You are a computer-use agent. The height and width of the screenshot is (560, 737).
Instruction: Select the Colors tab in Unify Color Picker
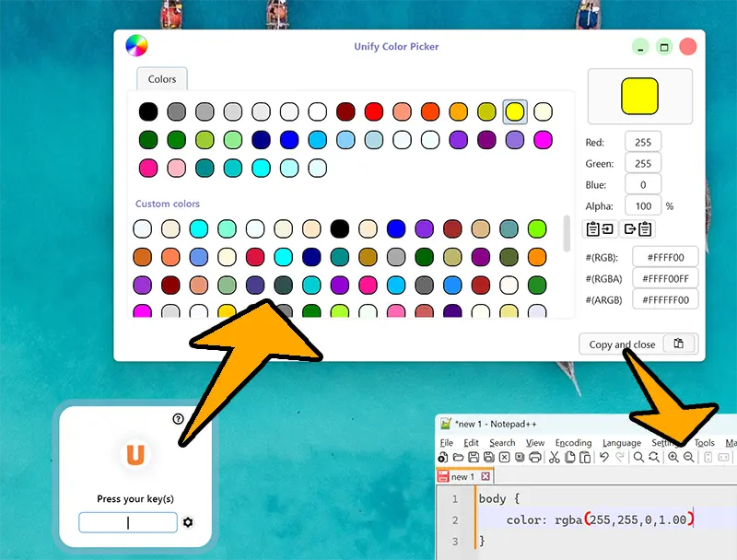[162, 79]
